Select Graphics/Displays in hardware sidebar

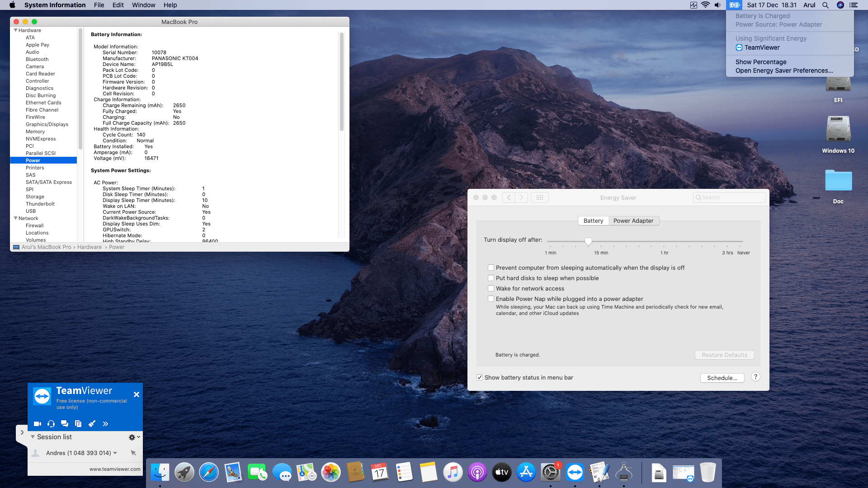tap(47, 124)
